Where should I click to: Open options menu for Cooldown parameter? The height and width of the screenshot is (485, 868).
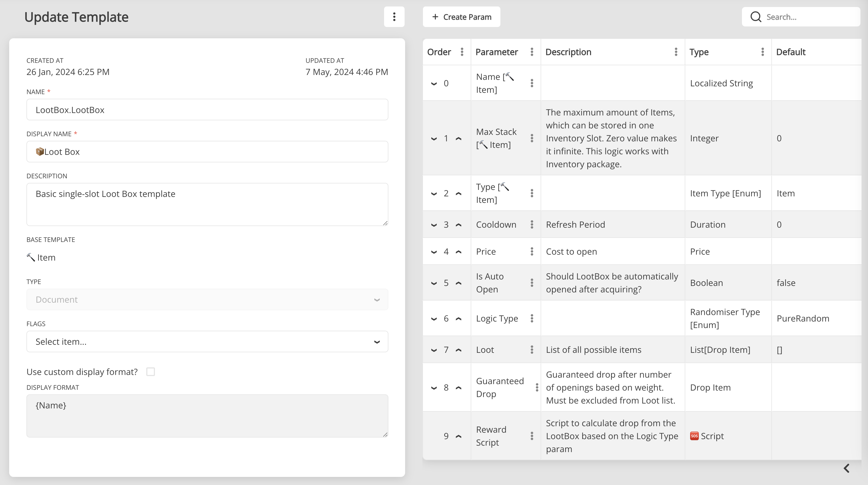pos(532,225)
